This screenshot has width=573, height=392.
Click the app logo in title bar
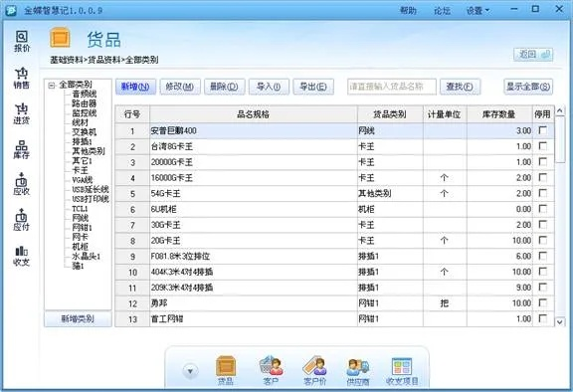[11, 10]
